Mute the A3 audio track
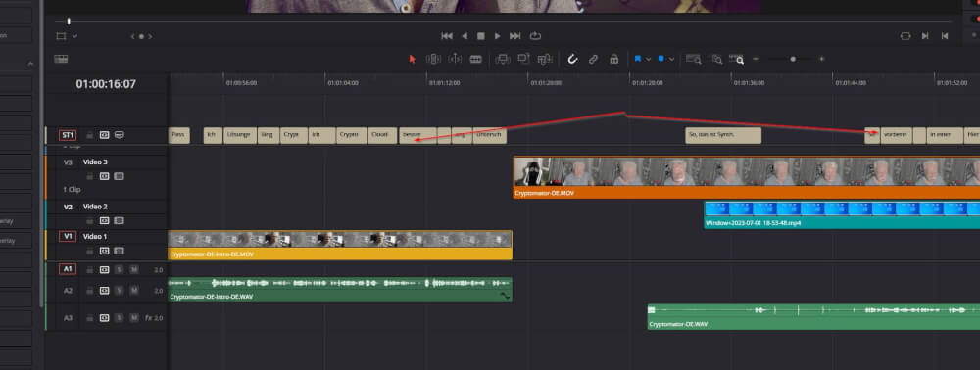 [x=133, y=318]
